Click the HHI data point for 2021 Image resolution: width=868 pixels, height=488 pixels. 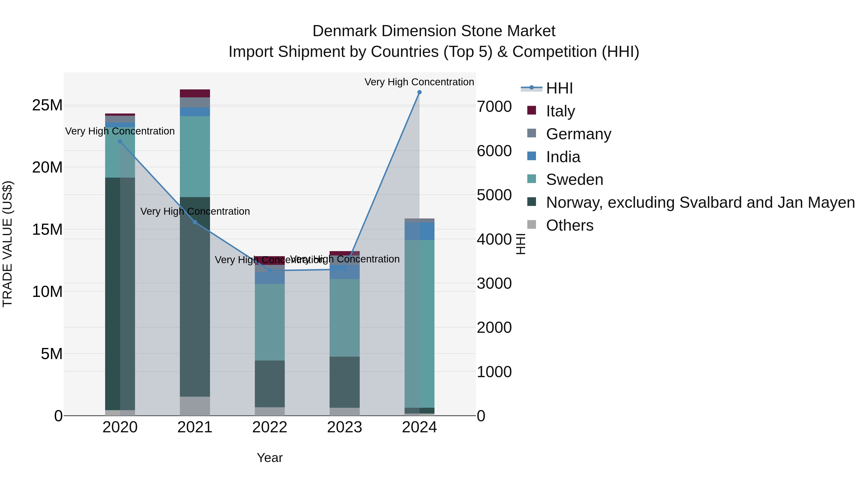[195, 222]
